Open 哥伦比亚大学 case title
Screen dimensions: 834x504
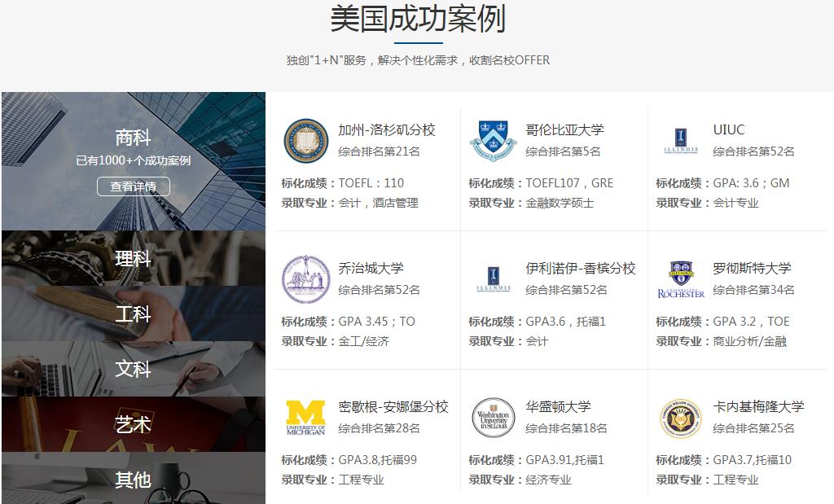tap(565, 129)
